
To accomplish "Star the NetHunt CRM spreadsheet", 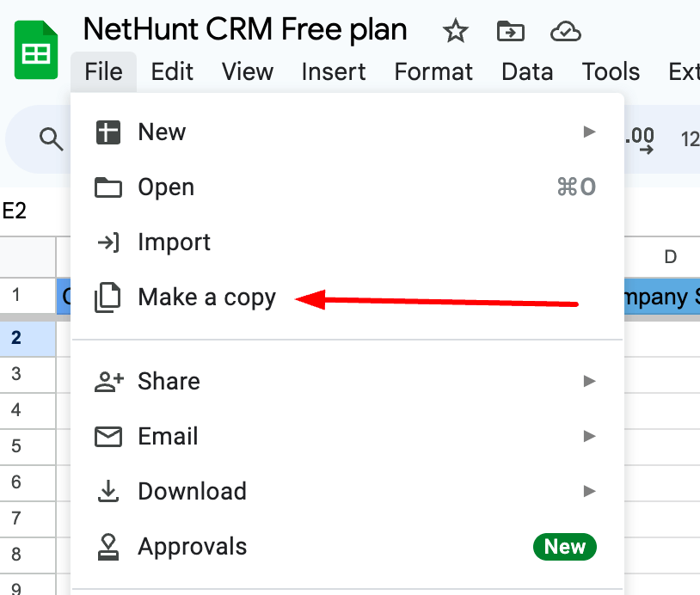I will coord(455,31).
